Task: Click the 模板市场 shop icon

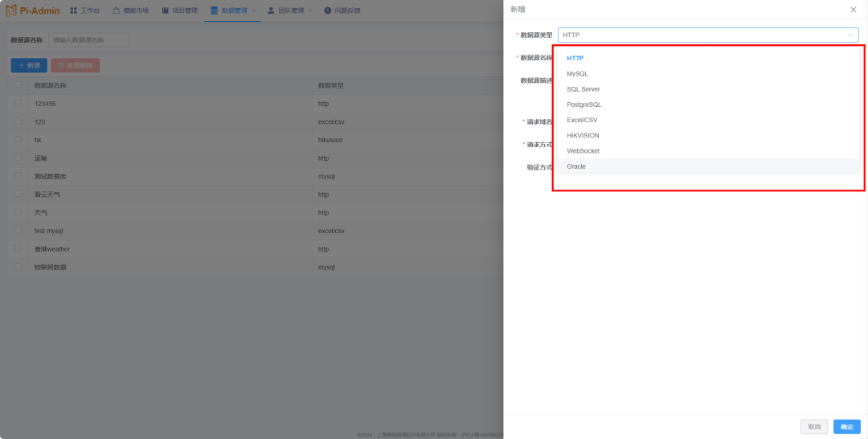Action: [115, 10]
